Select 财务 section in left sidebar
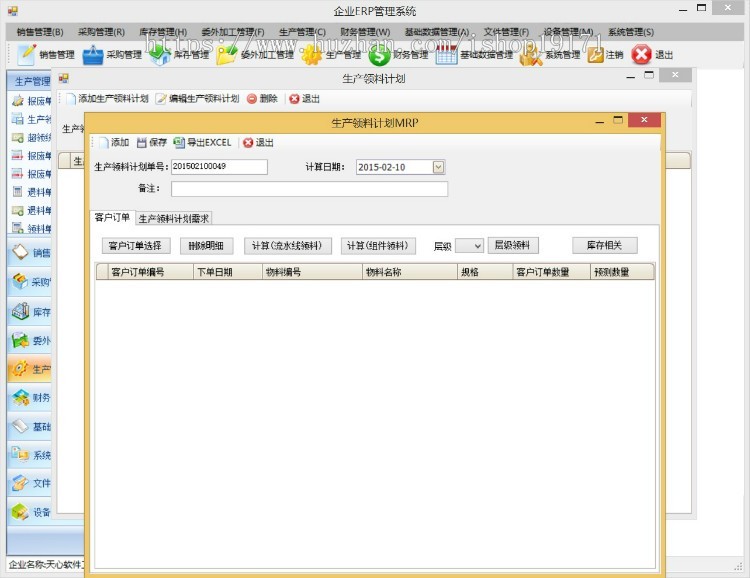This screenshot has width=750, height=578. (30, 397)
